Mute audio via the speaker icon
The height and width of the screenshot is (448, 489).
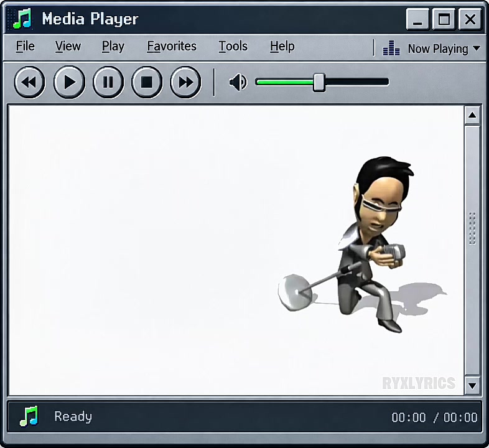[238, 82]
